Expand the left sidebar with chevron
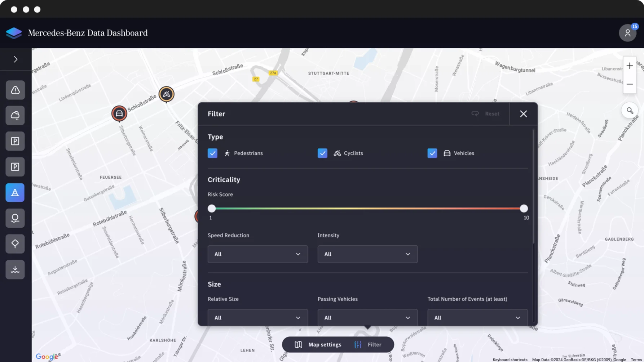 tap(16, 59)
